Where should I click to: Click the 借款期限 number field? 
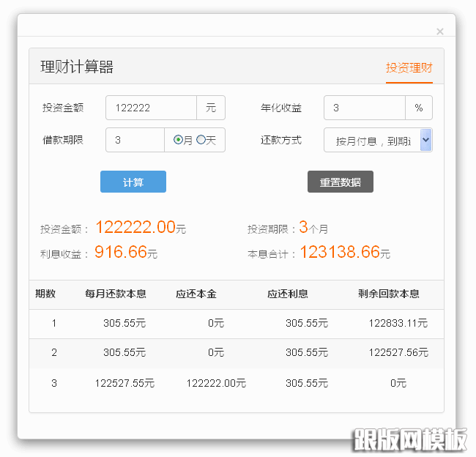pos(135,140)
